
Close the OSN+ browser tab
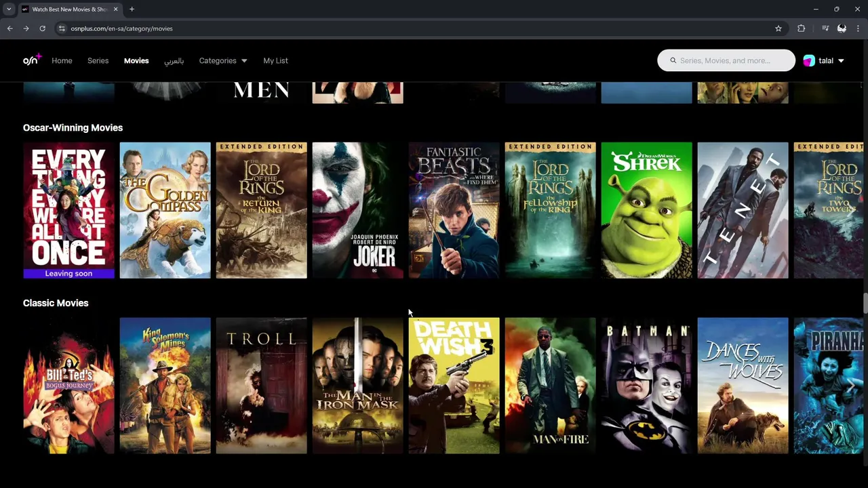[x=115, y=9]
